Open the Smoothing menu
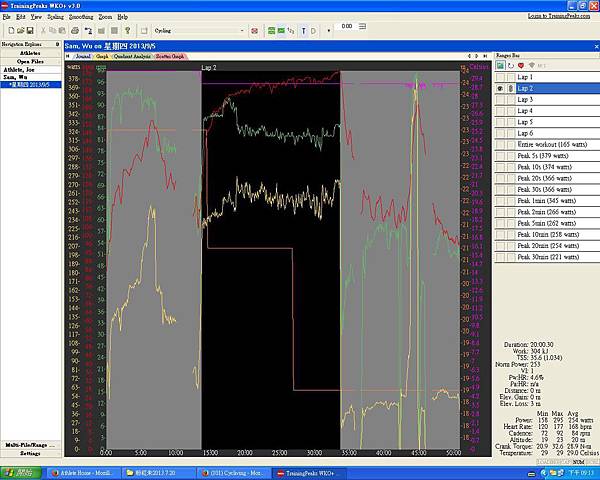Image resolution: width=600 pixels, height=480 pixels. coord(81,17)
